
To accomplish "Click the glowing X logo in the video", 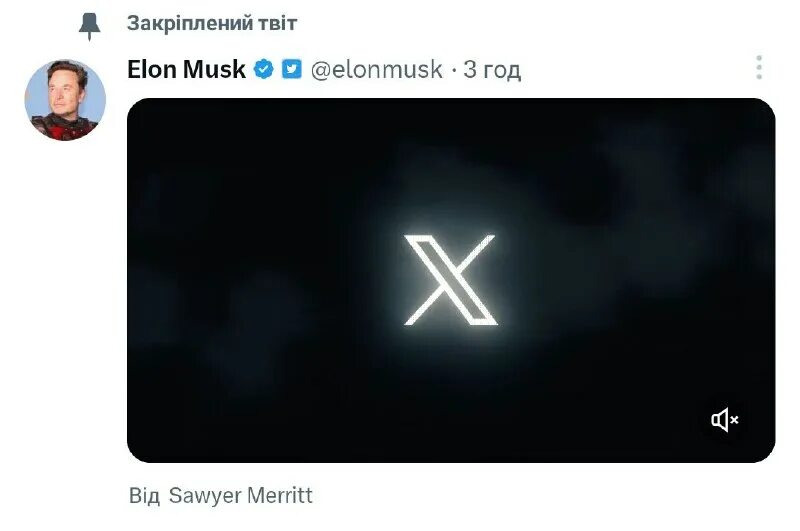I will coord(450,280).
